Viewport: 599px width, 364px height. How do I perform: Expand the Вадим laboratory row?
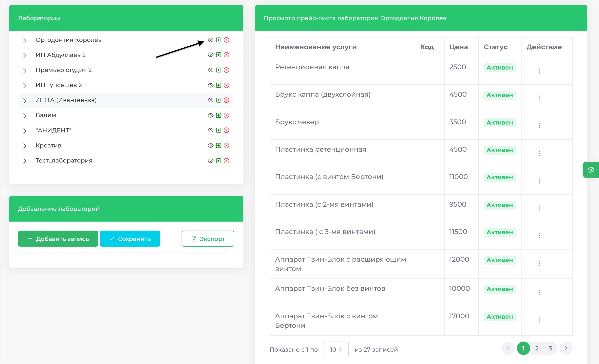click(25, 116)
